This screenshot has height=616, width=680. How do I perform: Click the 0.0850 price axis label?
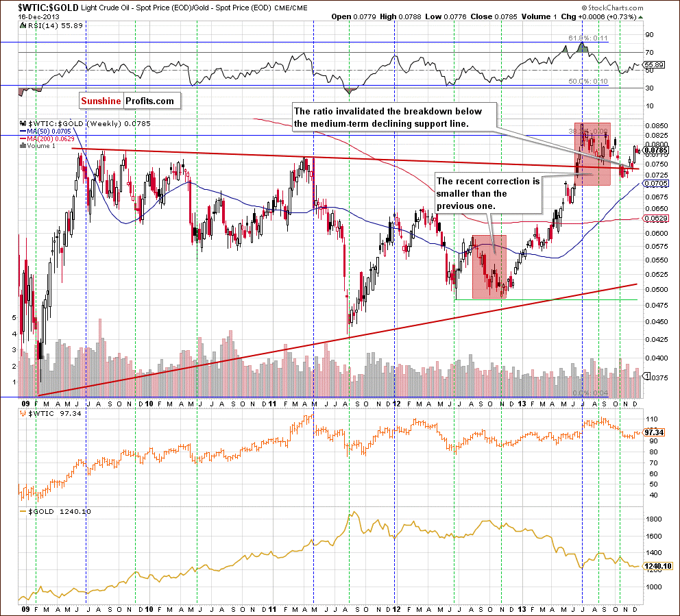click(657, 125)
